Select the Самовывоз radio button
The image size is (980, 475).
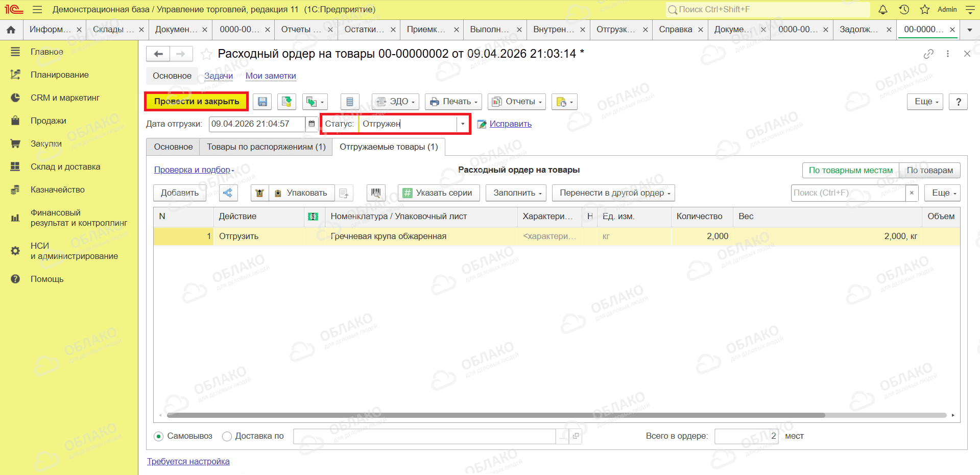pyautogui.click(x=159, y=436)
